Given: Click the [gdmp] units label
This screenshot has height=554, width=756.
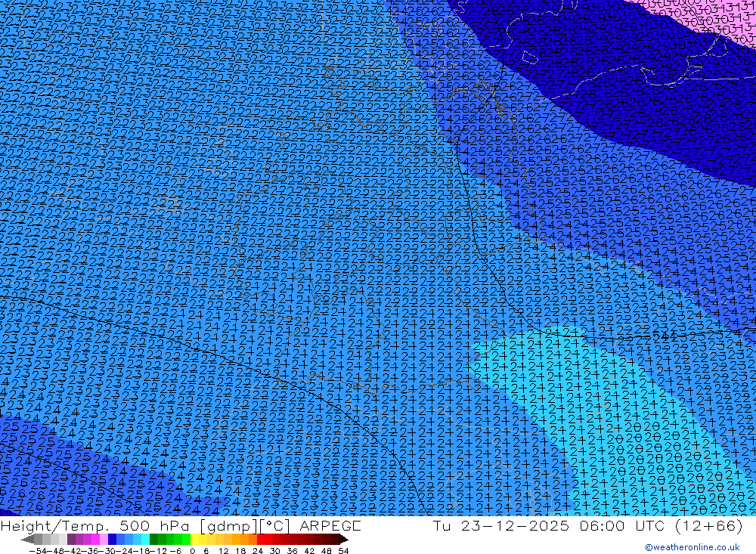Looking at the screenshot, I should [x=228, y=525].
